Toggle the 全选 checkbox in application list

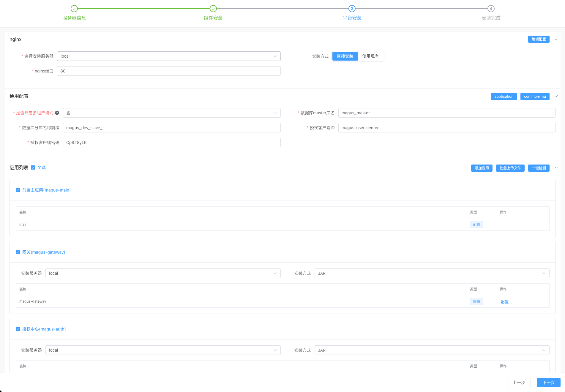tap(33, 167)
